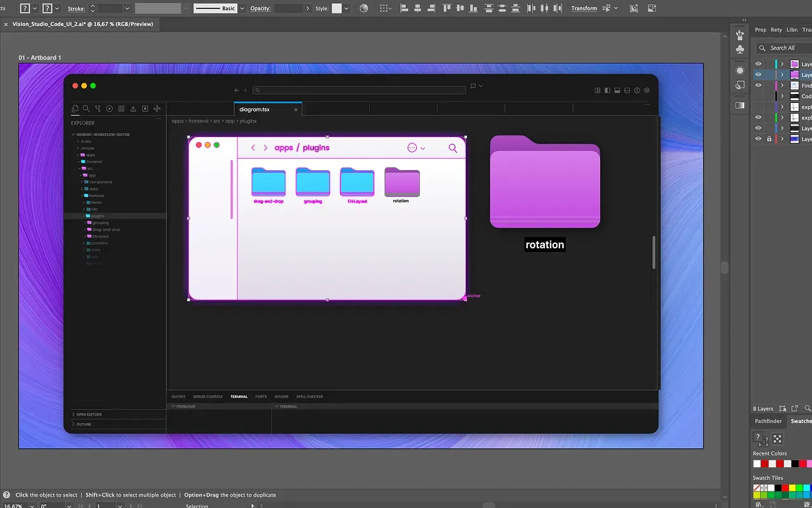The image size is (812, 508).
Task: Click Vertical Align Bottom icon
Action: point(473,8)
